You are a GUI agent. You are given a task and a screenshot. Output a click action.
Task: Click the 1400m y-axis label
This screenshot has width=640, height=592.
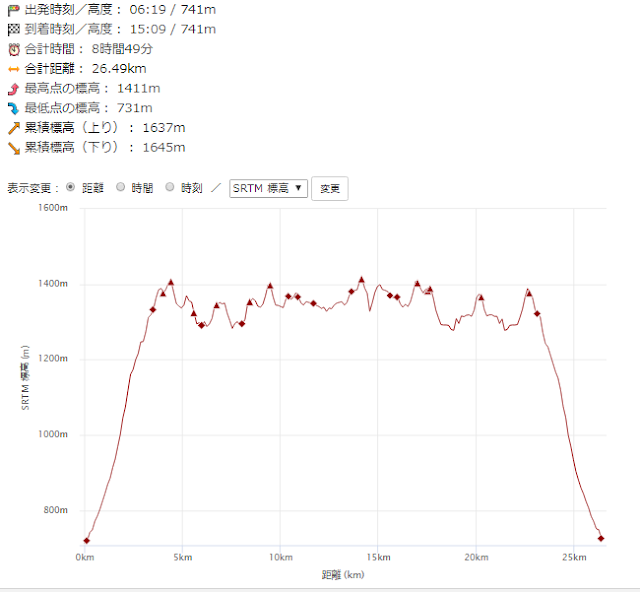click(x=53, y=283)
